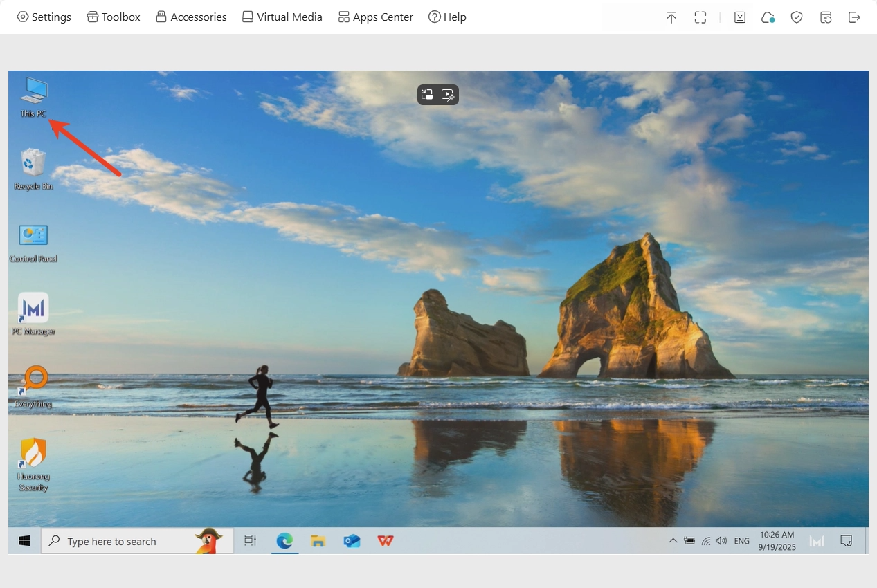
Task: Open the Toolbox menu
Action: coord(114,17)
